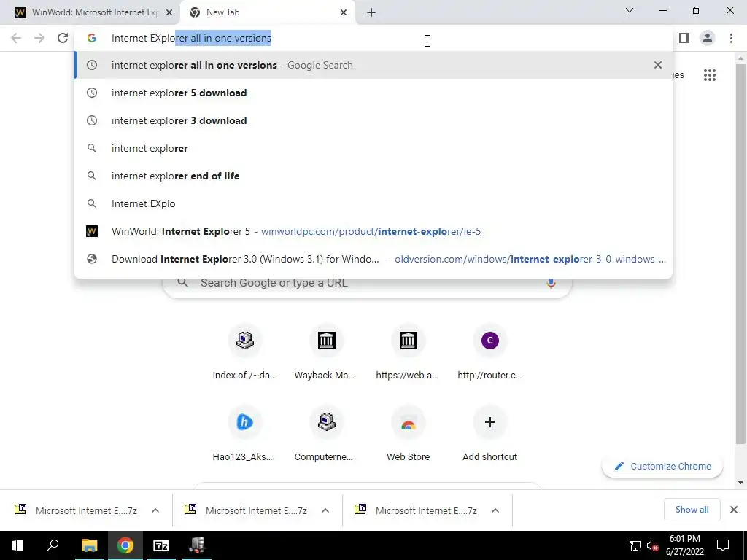Open the Index of /~da... shortcut
The height and width of the screenshot is (560, 747).
(244, 353)
